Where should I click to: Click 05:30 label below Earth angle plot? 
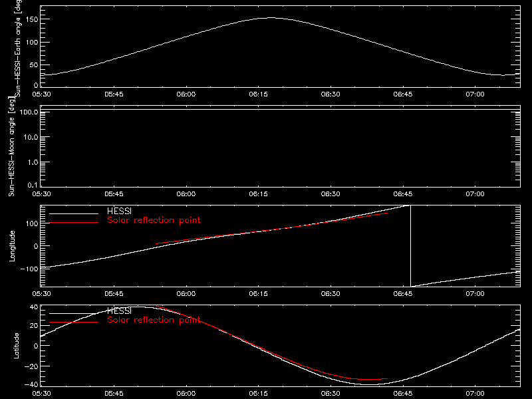coord(41,94)
